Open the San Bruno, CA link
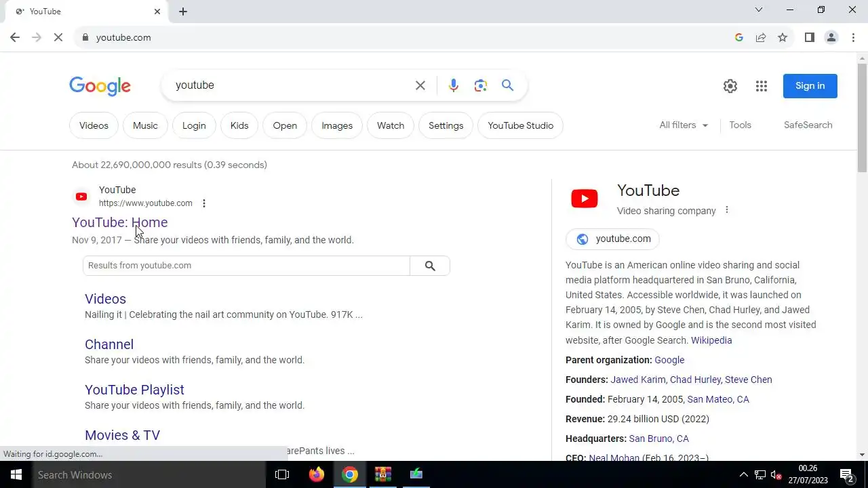Image resolution: width=868 pixels, height=488 pixels. click(x=658, y=439)
